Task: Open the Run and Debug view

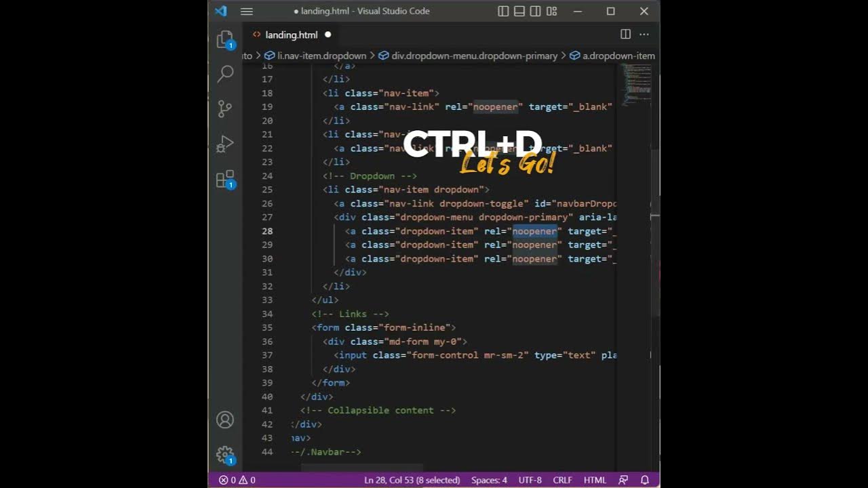Action: pyautogui.click(x=225, y=144)
